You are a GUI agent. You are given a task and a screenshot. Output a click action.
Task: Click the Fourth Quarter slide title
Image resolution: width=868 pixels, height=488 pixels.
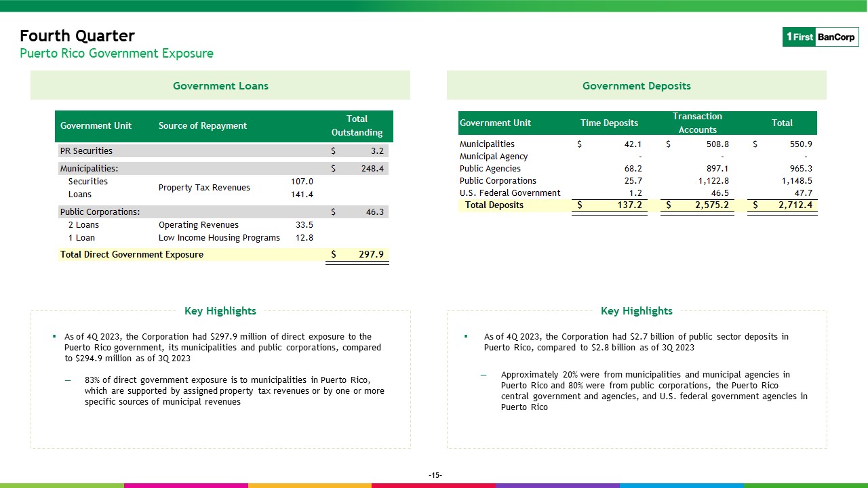click(x=77, y=35)
